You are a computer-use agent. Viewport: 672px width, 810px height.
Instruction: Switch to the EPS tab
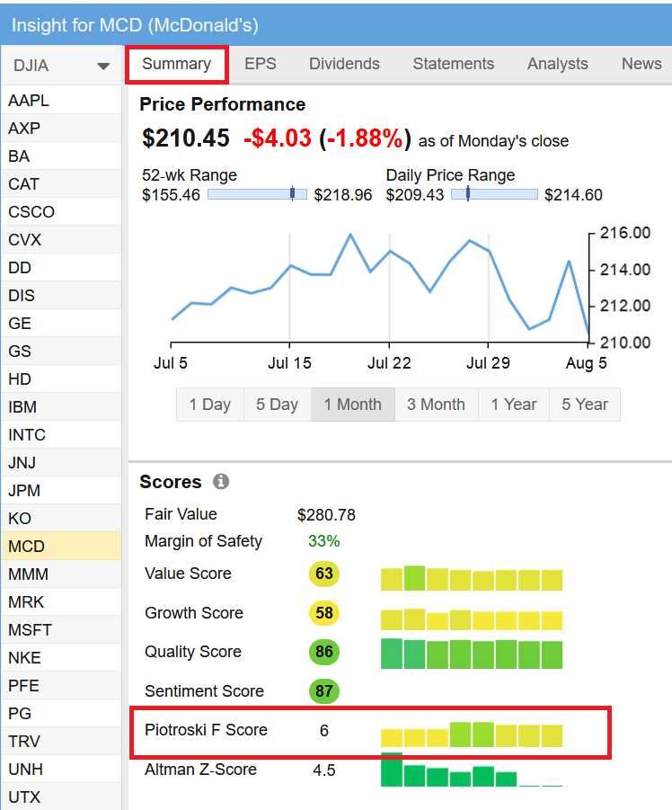pos(261,64)
